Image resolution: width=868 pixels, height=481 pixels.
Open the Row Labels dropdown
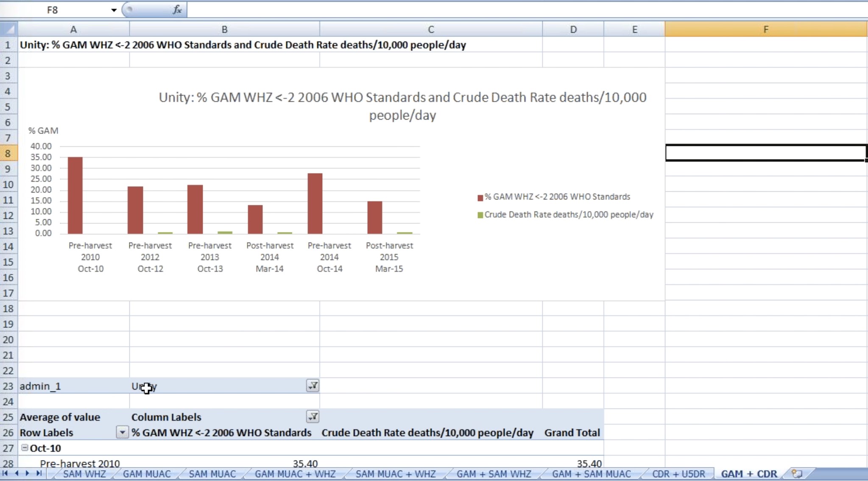coord(122,432)
